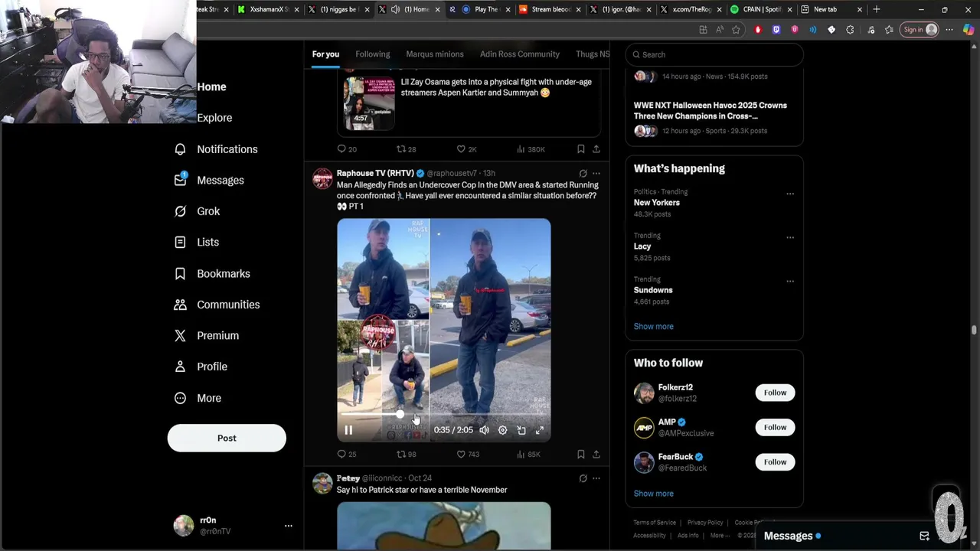Follow Folkerz12
Viewport: 980px width, 551px height.
[x=775, y=393]
